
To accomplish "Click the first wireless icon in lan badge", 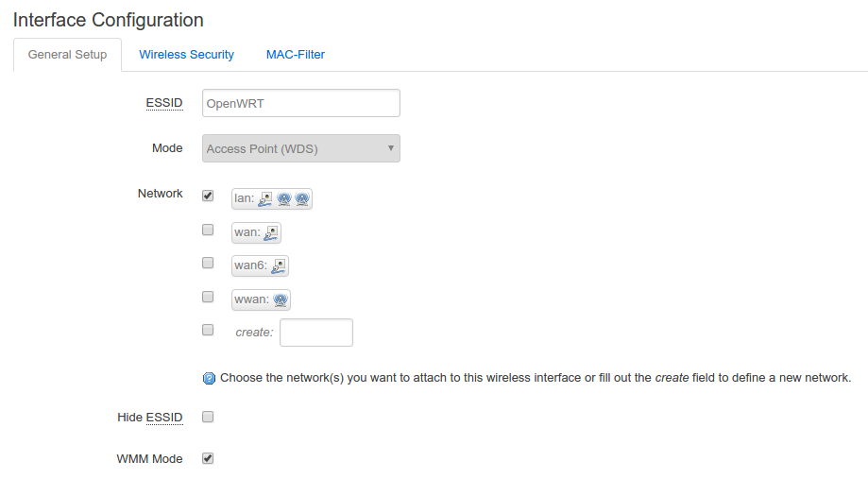I will click(x=283, y=199).
